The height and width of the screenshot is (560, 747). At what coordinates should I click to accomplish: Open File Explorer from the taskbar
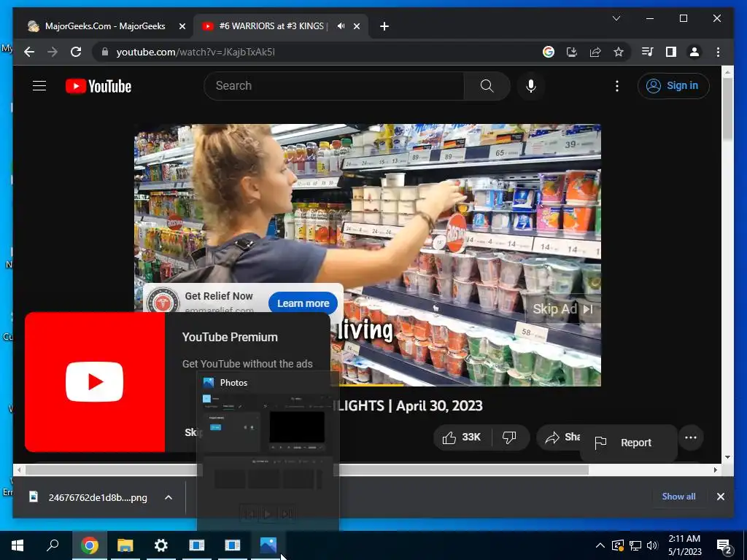tap(125, 545)
